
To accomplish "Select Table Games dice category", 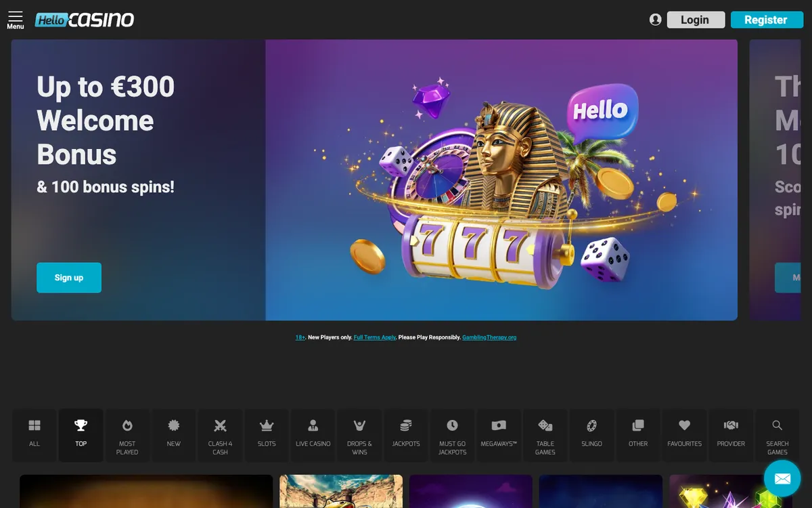I will point(545,435).
